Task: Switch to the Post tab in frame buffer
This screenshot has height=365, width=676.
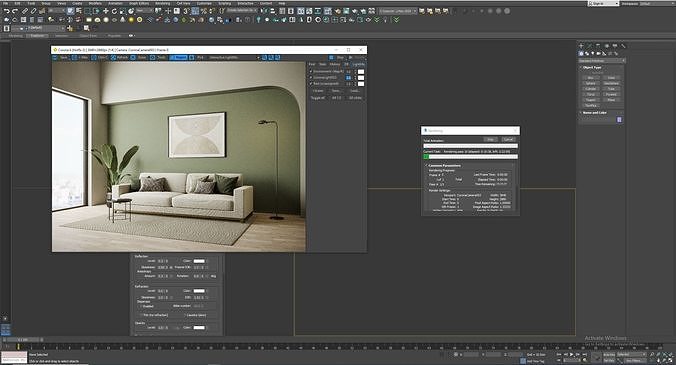Action: click(312, 64)
